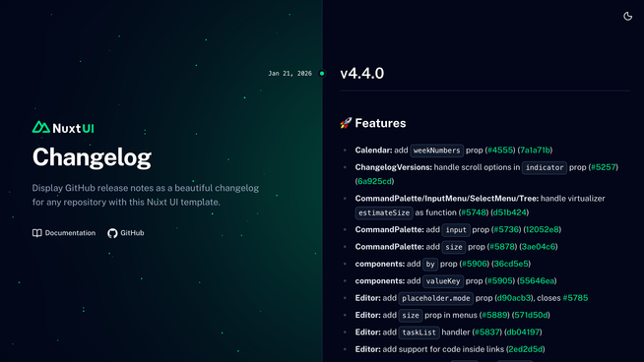Click the Calendar: bold label
Viewport: 644px width, 362px height.
(x=373, y=151)
